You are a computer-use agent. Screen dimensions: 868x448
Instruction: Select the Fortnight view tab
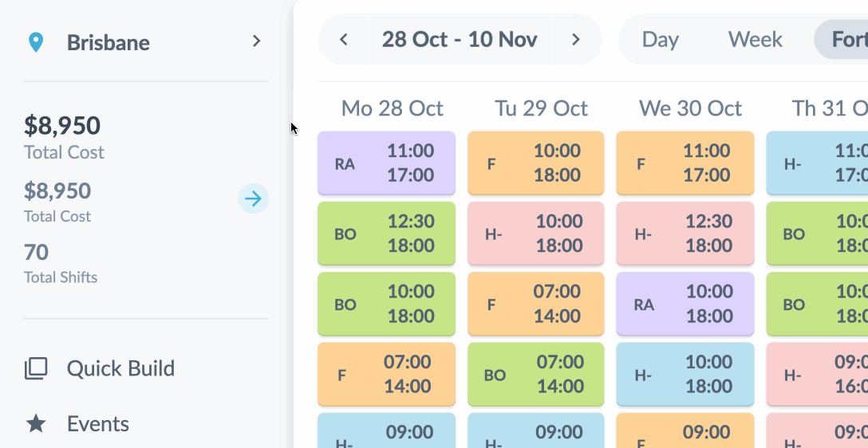click(846, 39)
